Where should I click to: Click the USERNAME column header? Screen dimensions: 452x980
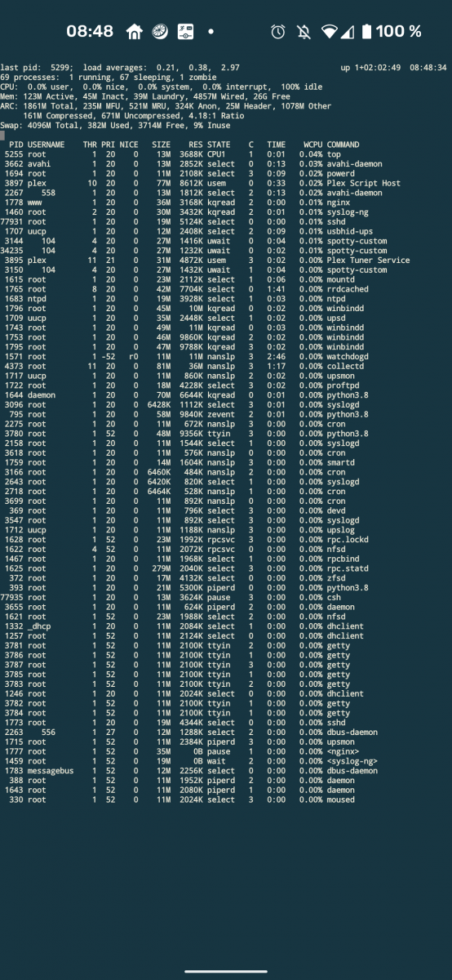click(47, 144)
